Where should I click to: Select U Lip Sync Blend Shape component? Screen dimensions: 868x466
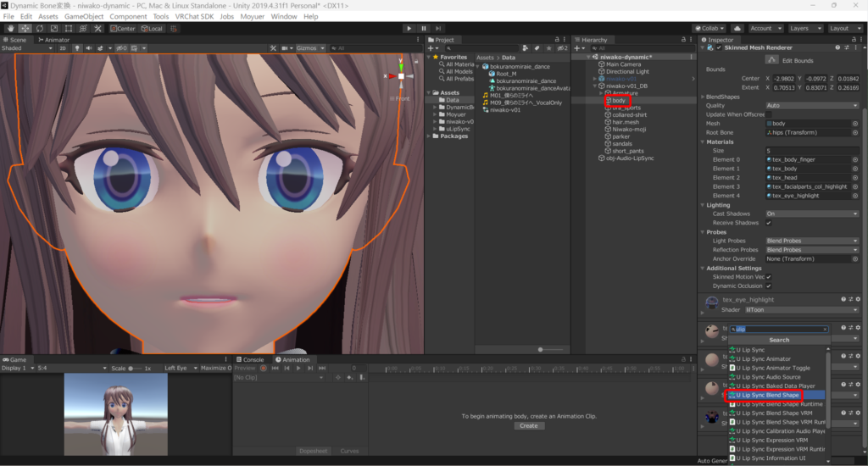767,395
